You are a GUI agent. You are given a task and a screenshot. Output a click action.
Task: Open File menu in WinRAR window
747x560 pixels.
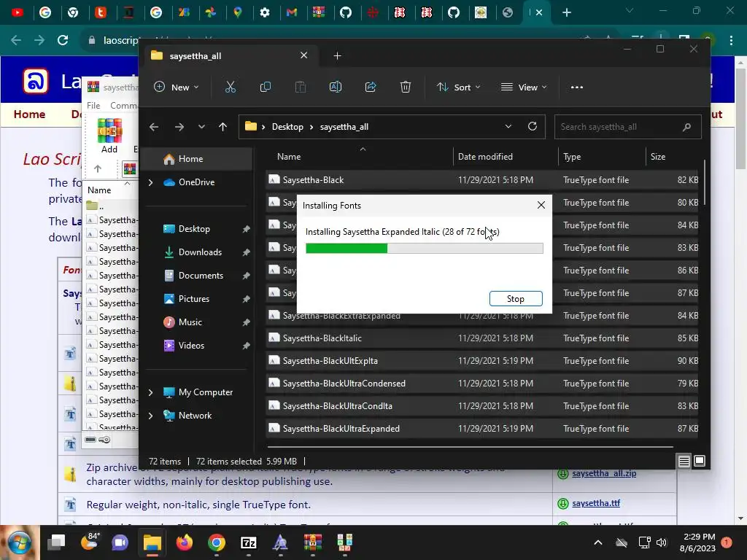(x=93, y=105)
